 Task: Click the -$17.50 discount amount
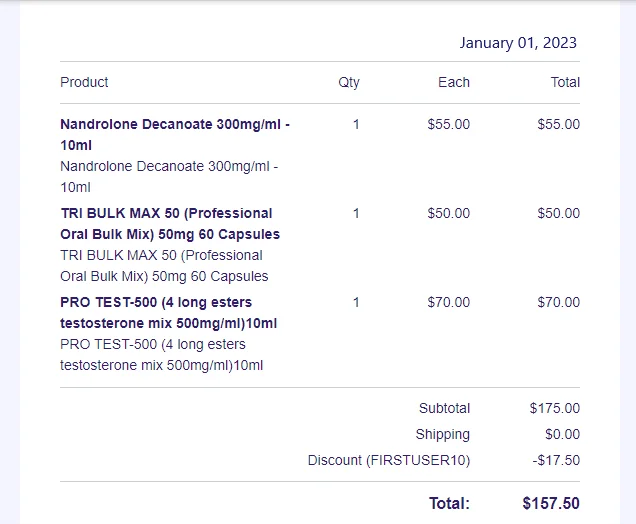[556, 460]
